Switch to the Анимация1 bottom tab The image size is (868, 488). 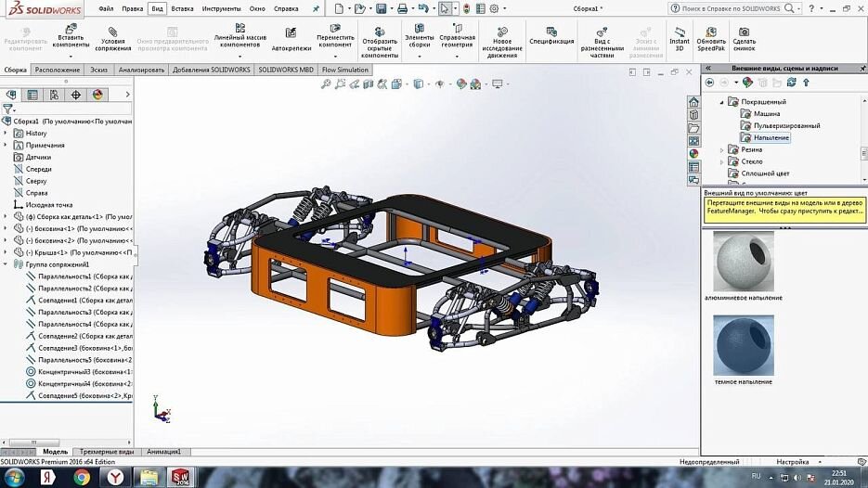(x=164, y=452)
